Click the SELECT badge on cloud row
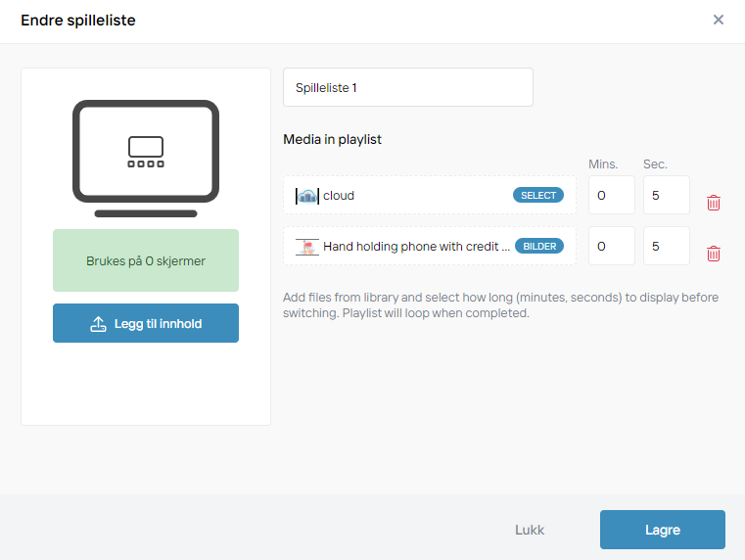The height and width of the screenshot is (560, 745). coord(538,195)
